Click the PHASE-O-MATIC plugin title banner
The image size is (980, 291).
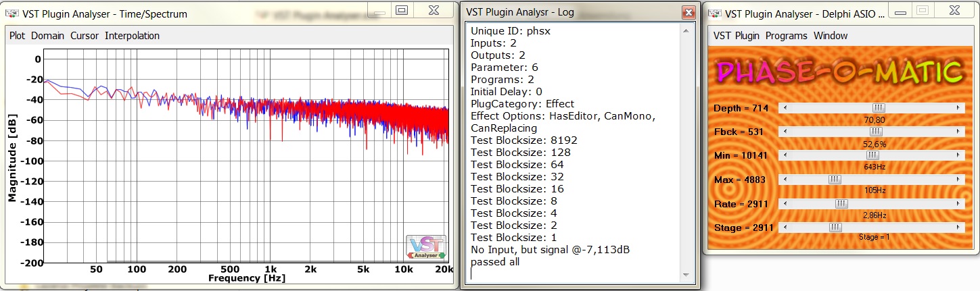pyautogui.click(x=839, y=72)
